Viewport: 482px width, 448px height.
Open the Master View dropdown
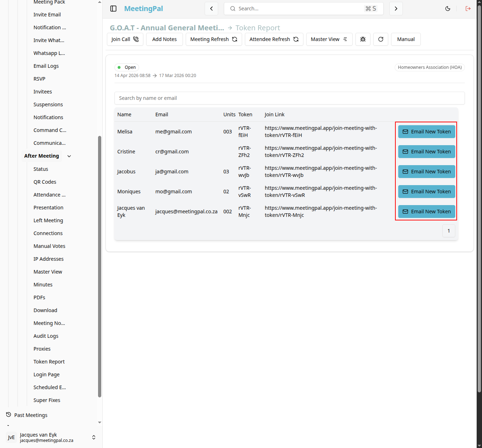click(x=329, y=39)
